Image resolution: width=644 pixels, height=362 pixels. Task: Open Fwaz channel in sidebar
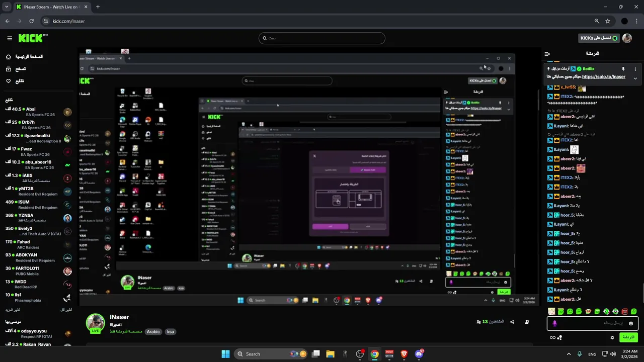(x=38, y=151)
